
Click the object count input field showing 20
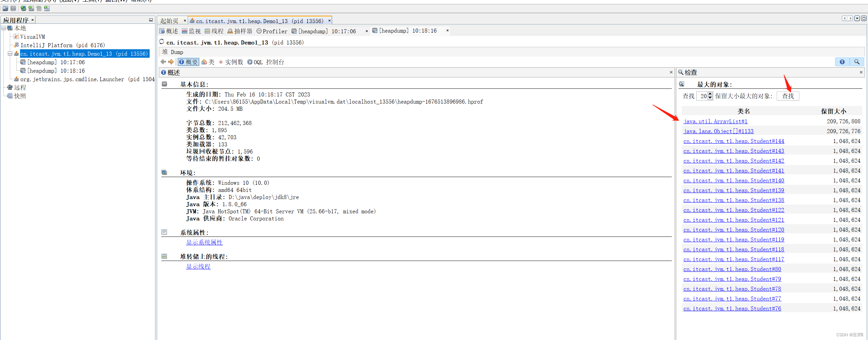[x=702, y=96]
